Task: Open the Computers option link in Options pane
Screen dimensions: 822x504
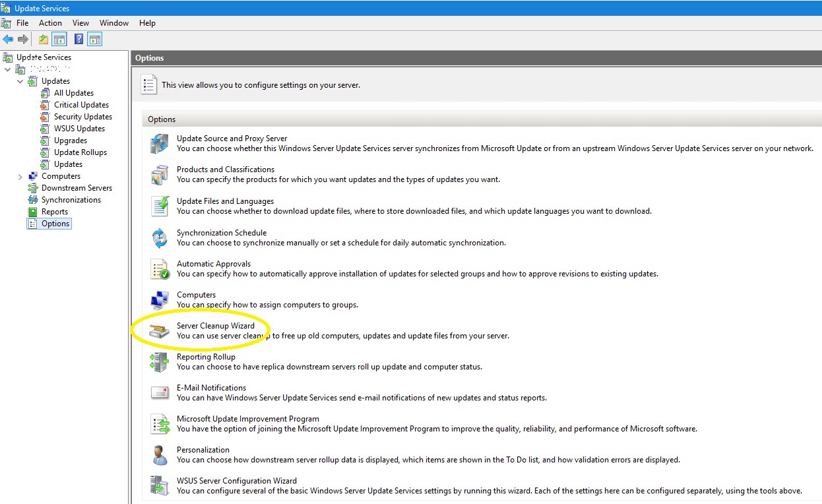Action: pos(196,295)
